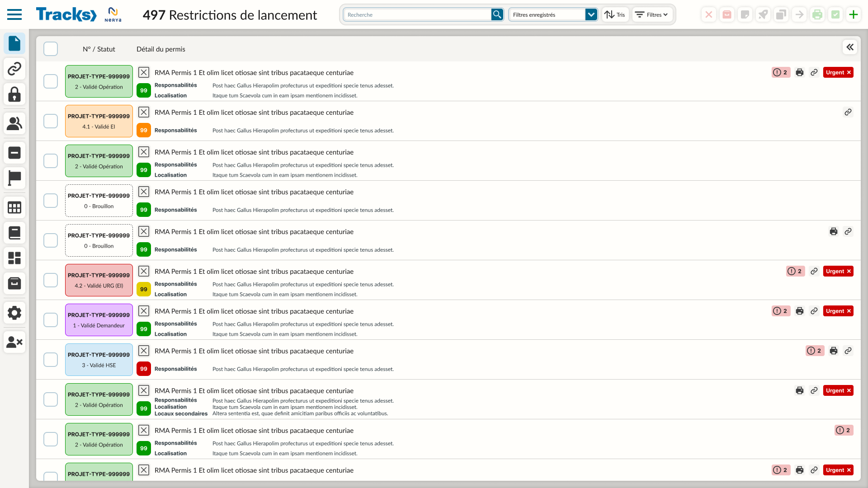Check the 4.2 - Validé URG (EI) row checkbox
This screenshot has height=488, width=868.
(x=51, y=280)
